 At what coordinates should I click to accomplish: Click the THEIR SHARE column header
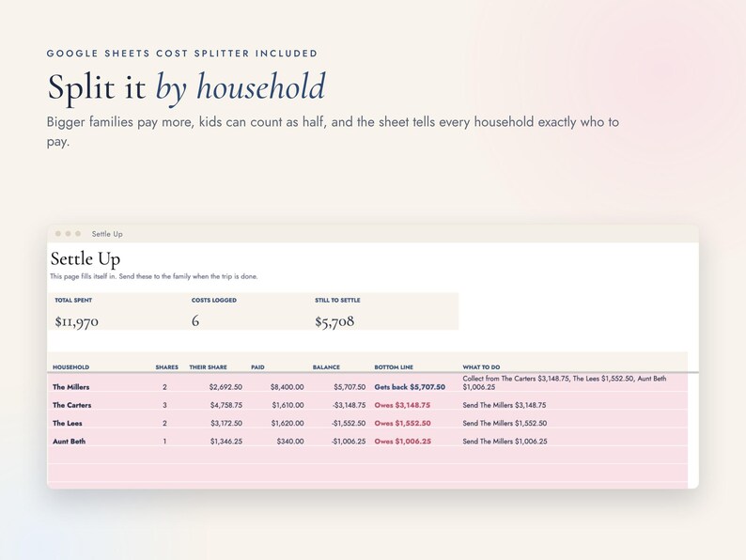pyautogui.click(x=208, y=367)
